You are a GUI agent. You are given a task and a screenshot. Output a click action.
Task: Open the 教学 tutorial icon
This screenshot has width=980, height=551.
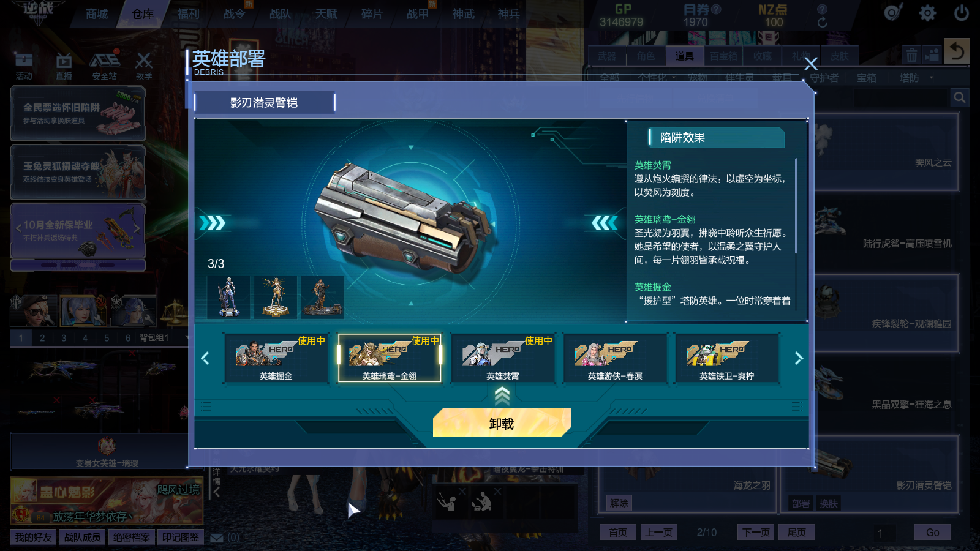click(144, 66)
